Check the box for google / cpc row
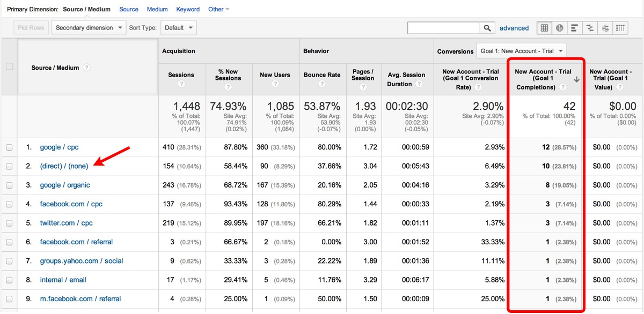 click(9, 147)
